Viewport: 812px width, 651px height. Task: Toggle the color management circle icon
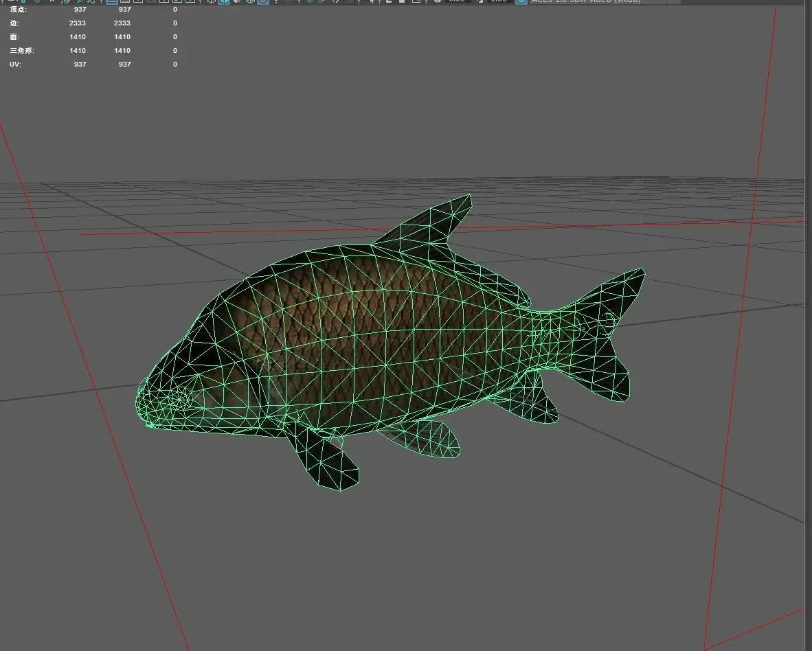point(521,1)
